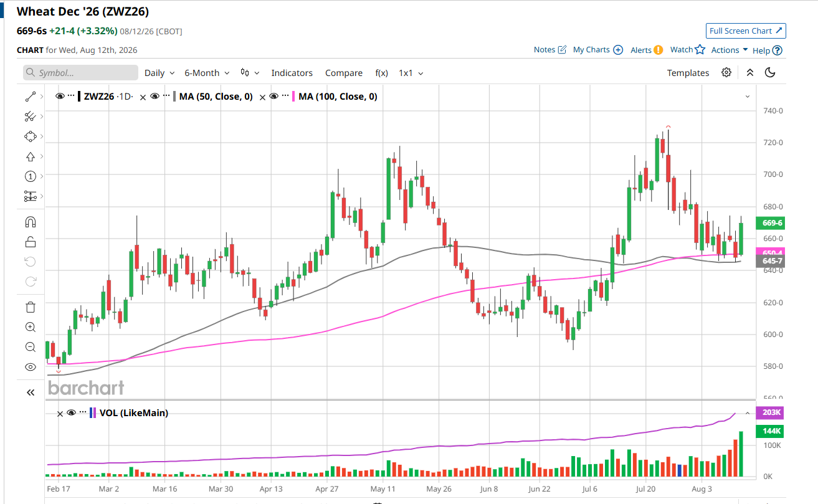Screen dimensions: 818x504
Task: Expand the Actions dropdown menu
Action: (730, 50)
